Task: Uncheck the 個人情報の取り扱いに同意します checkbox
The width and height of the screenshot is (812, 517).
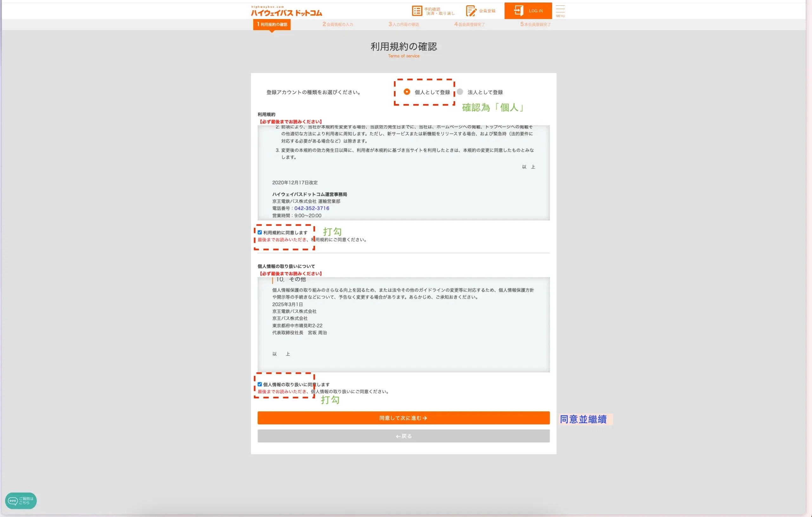Action: 259,384
